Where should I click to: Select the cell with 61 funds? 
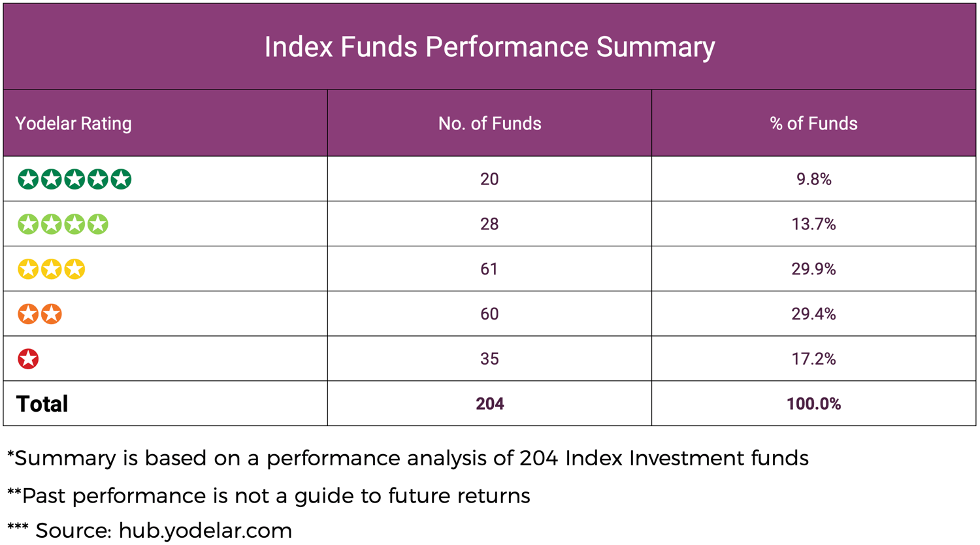tap(489, 269)
